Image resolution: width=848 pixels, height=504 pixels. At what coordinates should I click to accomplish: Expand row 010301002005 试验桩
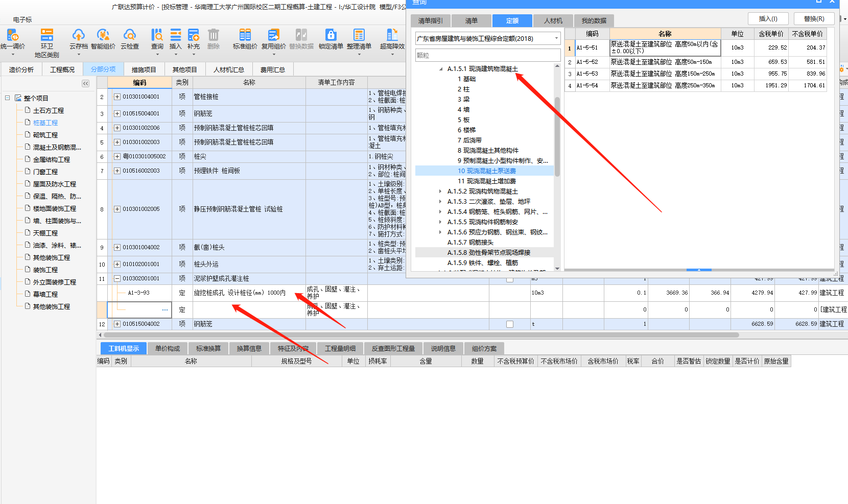point(117,209)
